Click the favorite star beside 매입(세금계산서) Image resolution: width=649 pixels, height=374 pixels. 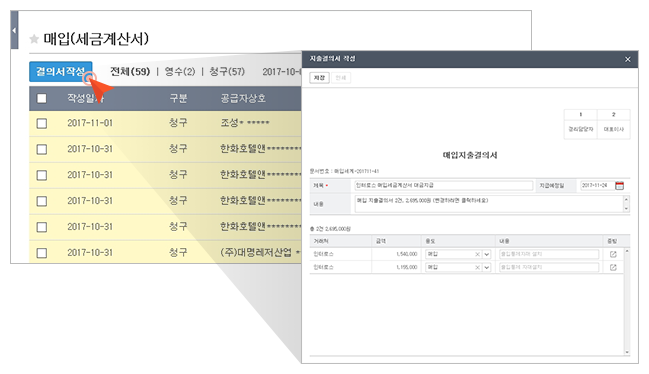tap(34, 39)
